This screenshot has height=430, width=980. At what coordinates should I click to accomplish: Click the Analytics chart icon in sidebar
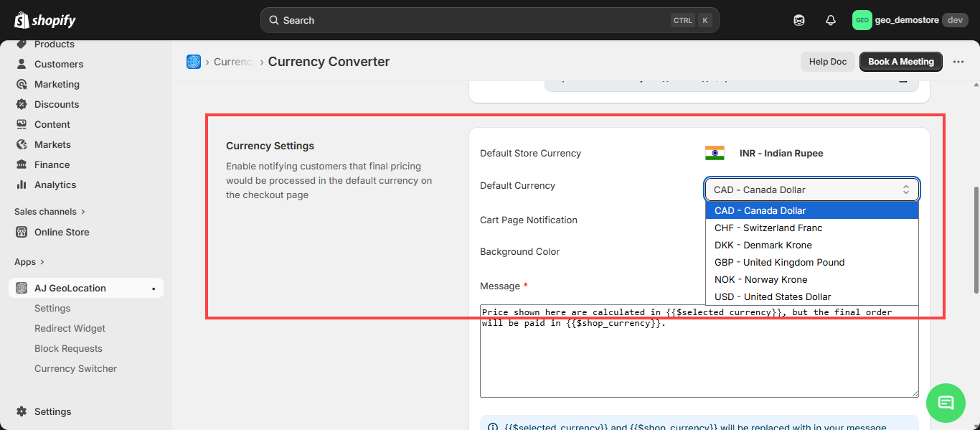(x=22, y=184)
